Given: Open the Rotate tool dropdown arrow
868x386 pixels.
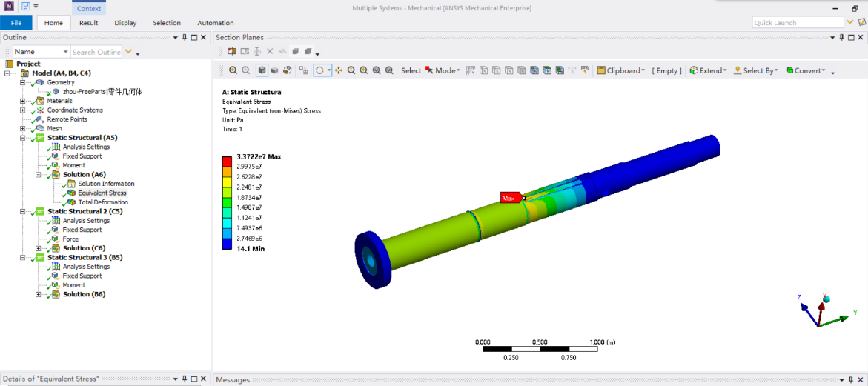Looking at the screenshot, I should coord(329,70).
